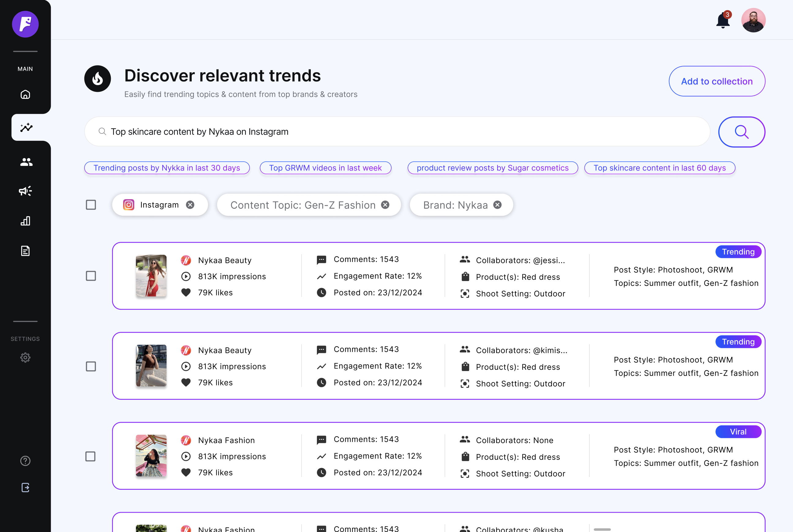Click Nykaa logo on the Viral Nykaa Fashion post
793x532 pixels.
(186, 440)
